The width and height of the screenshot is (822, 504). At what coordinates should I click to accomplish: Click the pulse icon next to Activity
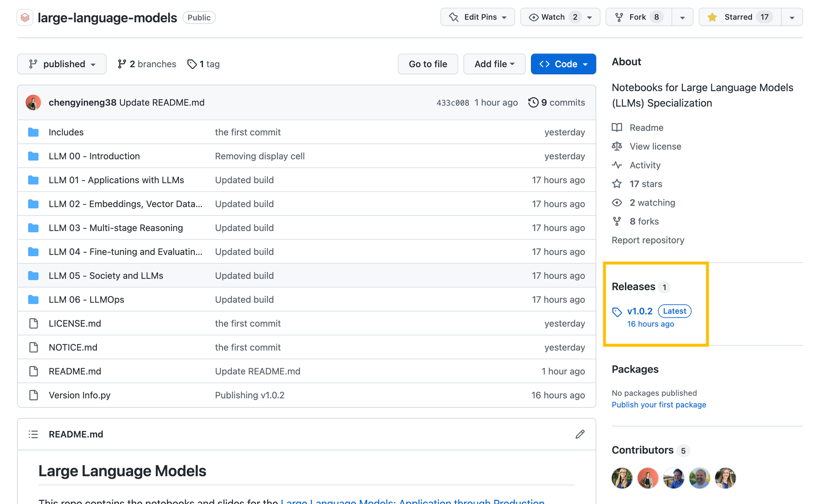(x=617, y=165)
